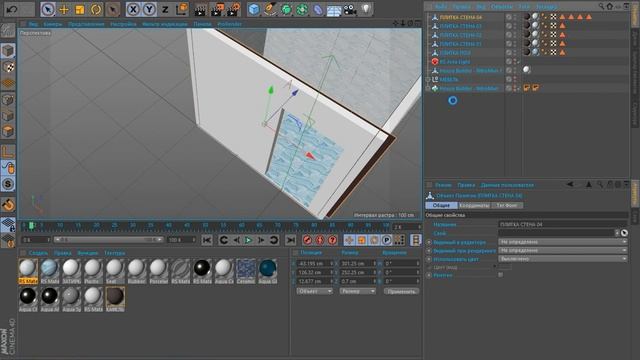This screenshot has width=640, height=360.
Task: Click the search icon in object manager
Action: tap(601, 6)
